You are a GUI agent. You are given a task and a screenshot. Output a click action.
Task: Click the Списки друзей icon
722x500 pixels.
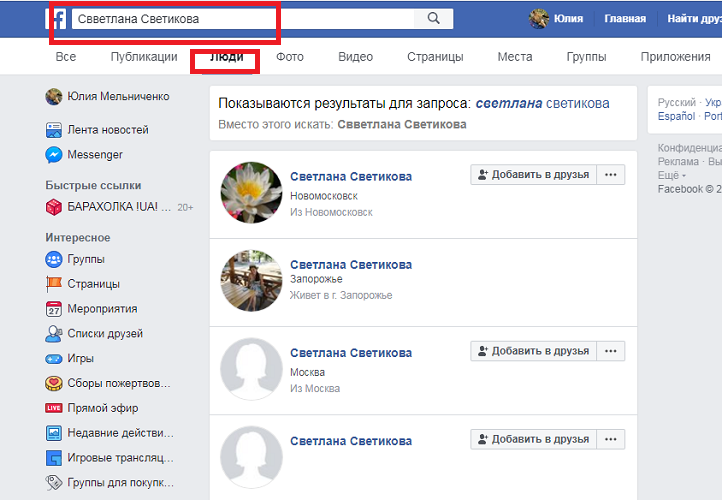54,334
